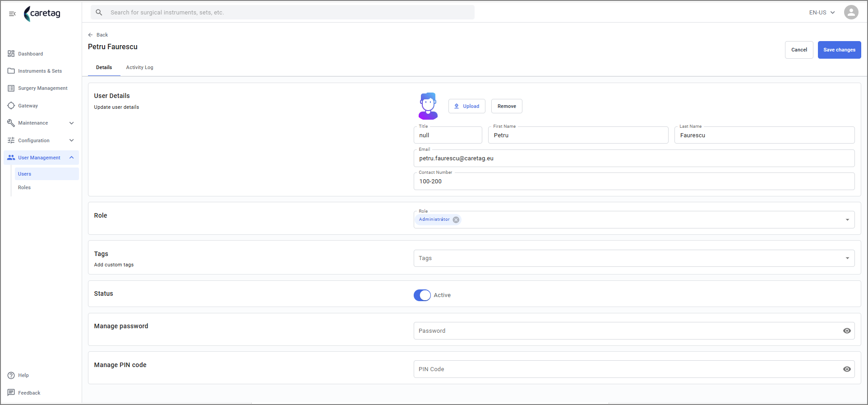868x405 pixels.
Task: Click the Last Name field
Action: tap(764, 135)
